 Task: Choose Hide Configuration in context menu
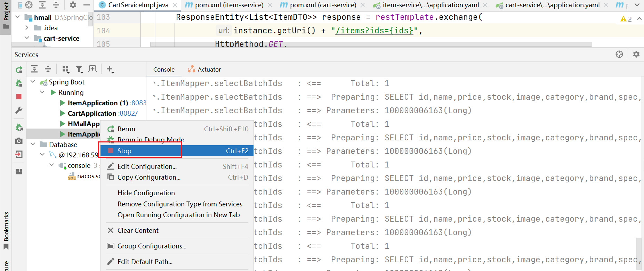click(178, 193)
